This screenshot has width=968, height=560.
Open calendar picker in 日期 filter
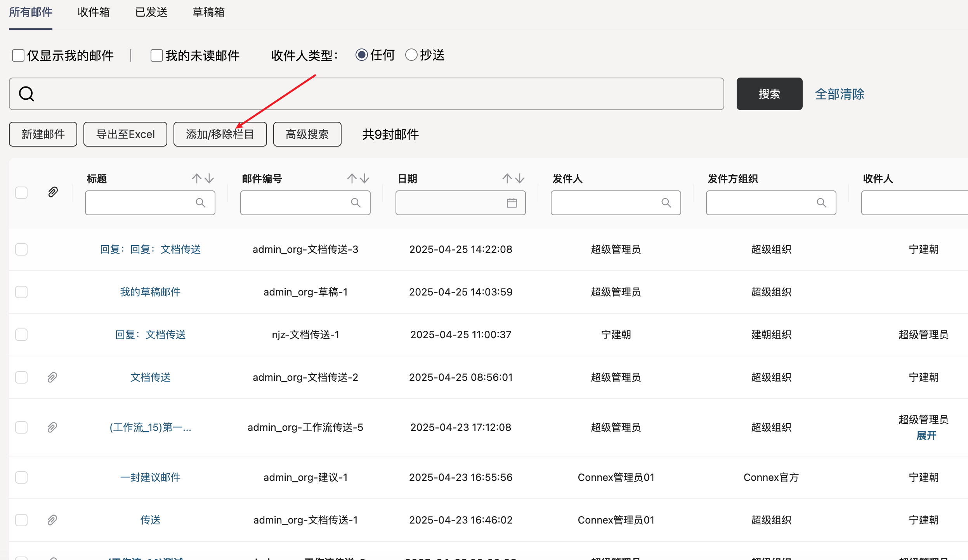tap(512, 203)
